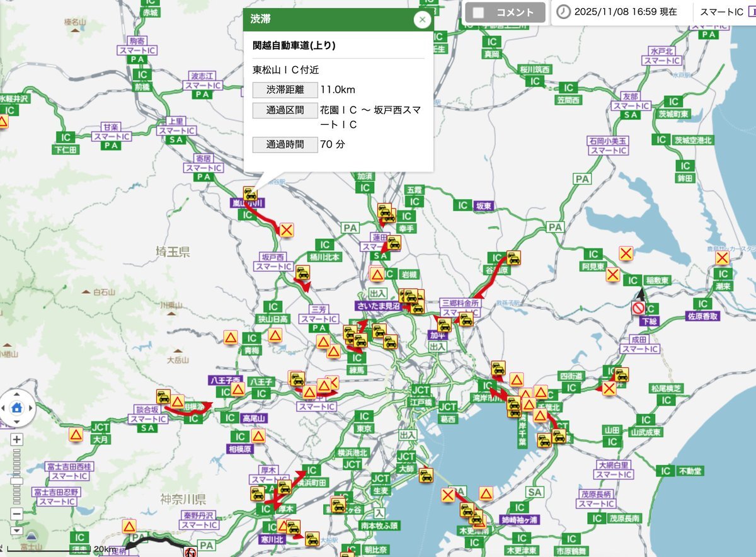Pan the map down with the arrow
This screenshot has width=756, height=557.
tap(16, 421)
